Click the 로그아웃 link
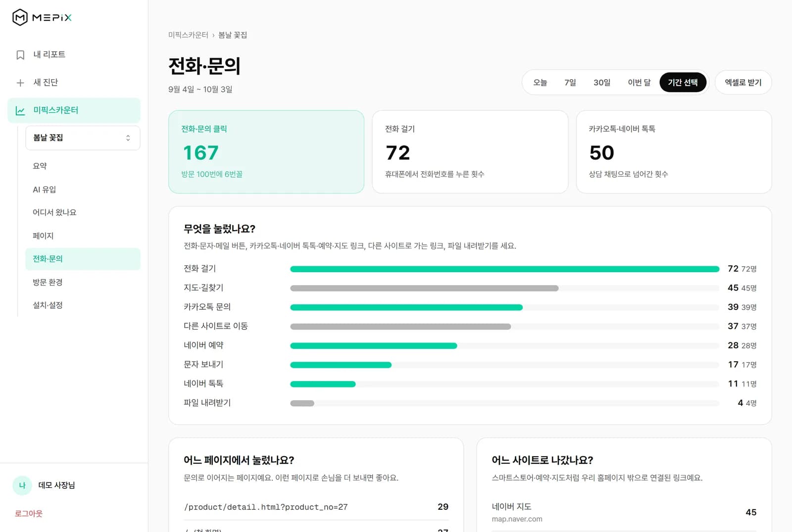The width and height of the screenshot is (792, 532). [29, 513]
